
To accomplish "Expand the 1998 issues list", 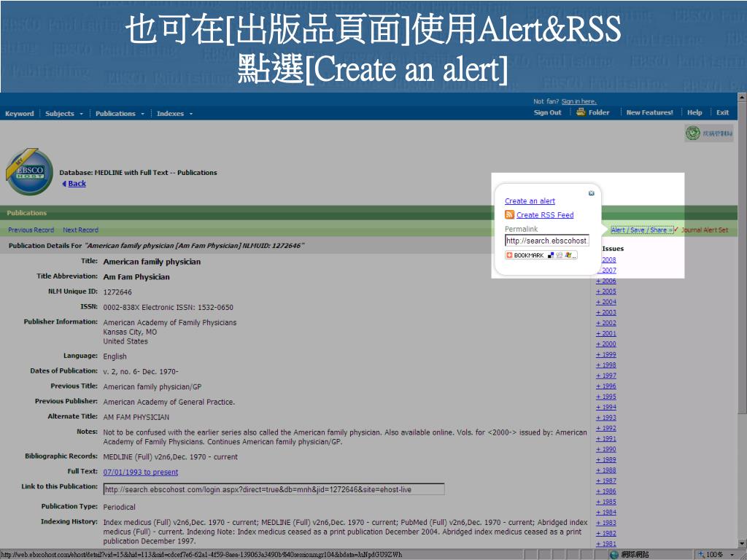I will (606, 365).
